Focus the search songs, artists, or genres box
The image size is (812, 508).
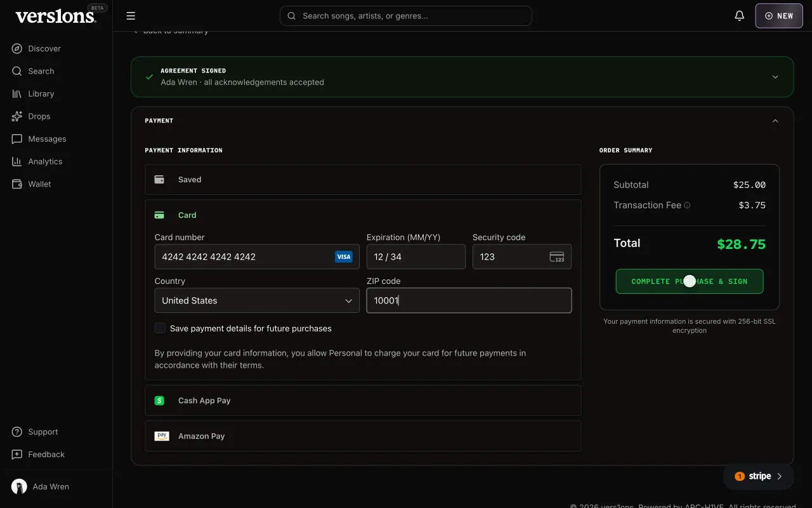pos(405,16)
